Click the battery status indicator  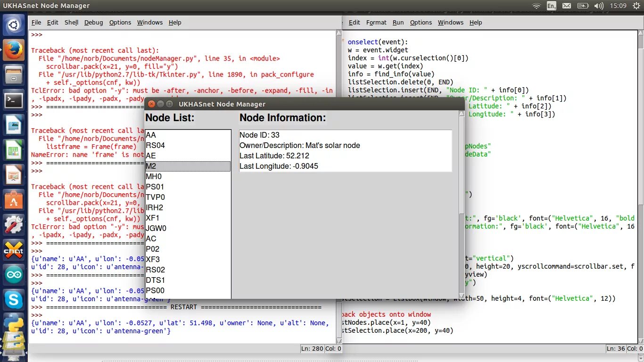tap(583, 6)
